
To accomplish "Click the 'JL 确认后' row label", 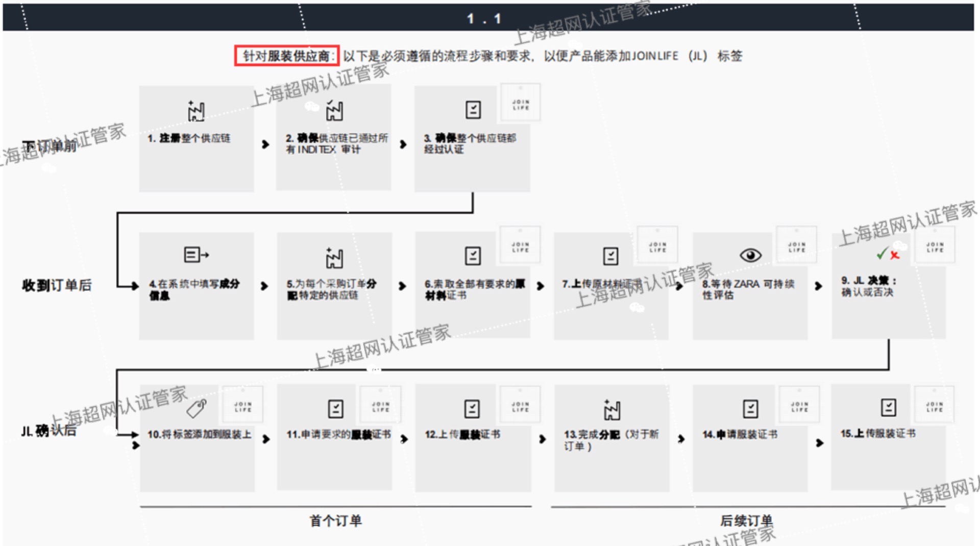I will [48, 431].
